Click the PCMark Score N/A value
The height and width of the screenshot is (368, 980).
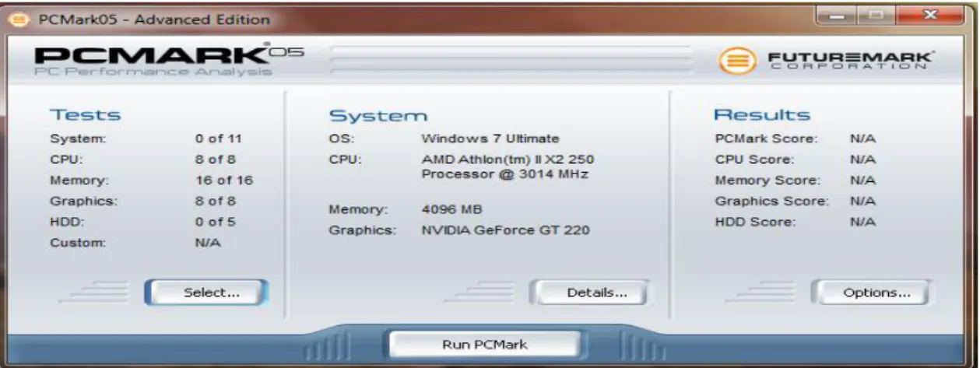coord(862,139)
